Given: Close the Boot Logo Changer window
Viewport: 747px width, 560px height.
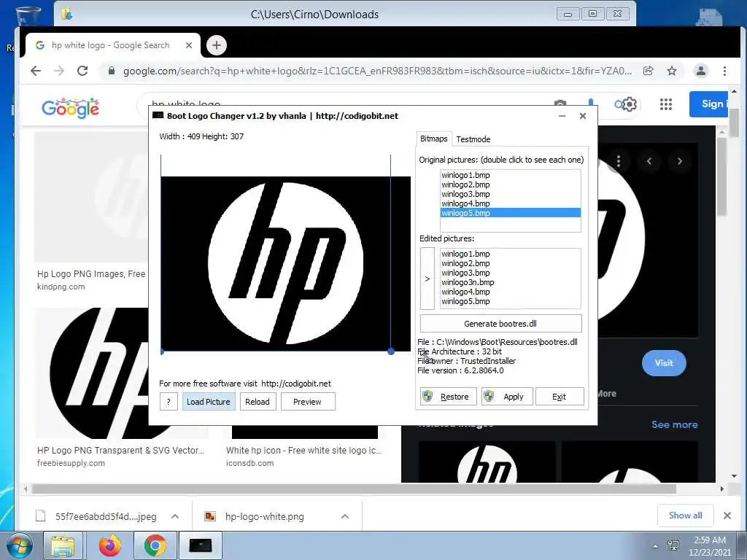Looking at the screenshot, I should pyautogui.click(x=583, y=116).
